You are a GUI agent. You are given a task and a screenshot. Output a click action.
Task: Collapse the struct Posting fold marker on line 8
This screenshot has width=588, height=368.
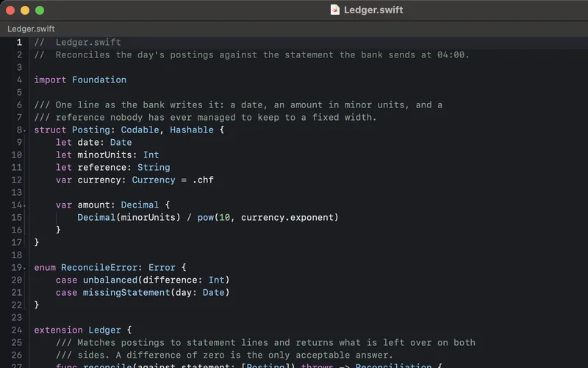25,131
